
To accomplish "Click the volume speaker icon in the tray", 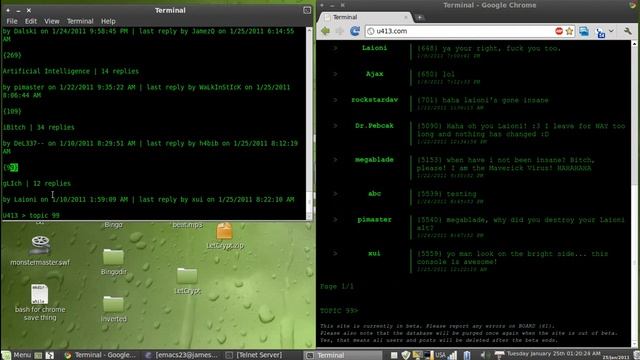I will point(483,355).
